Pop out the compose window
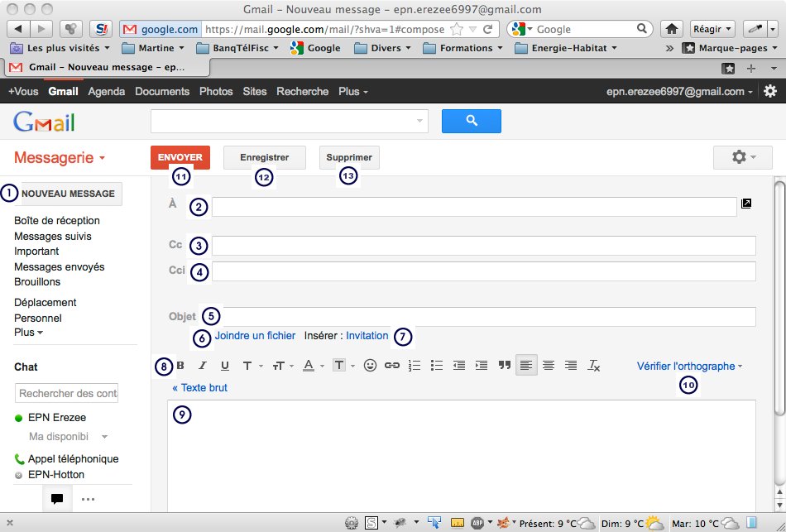 [746, 203]
